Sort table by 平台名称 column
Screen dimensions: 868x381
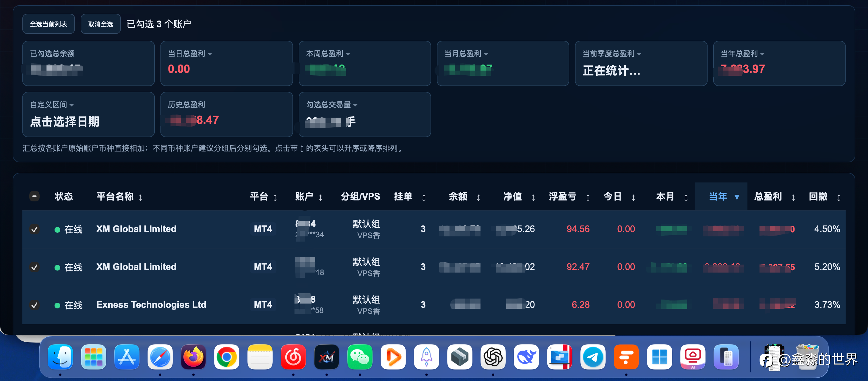[x=119, y=197]
